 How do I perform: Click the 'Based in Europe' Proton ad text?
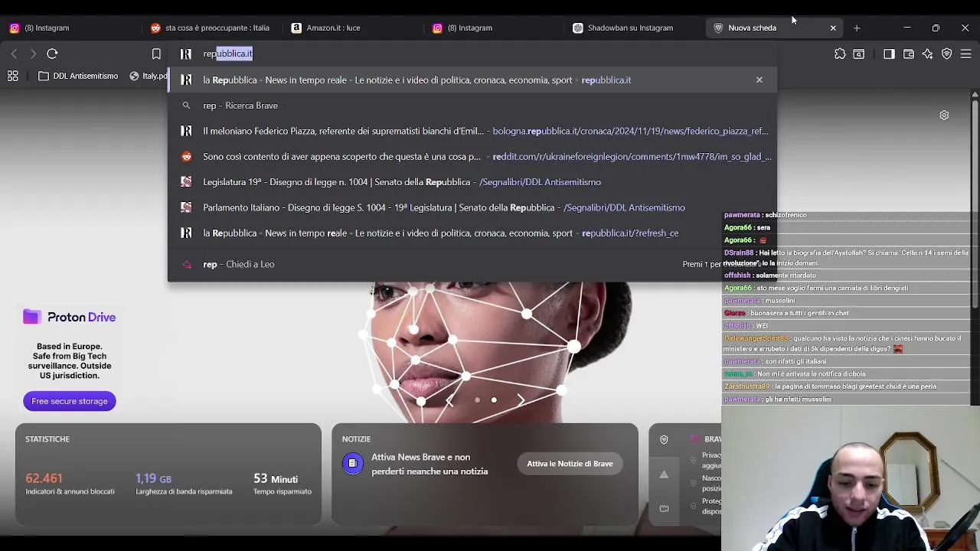(70, 361)
